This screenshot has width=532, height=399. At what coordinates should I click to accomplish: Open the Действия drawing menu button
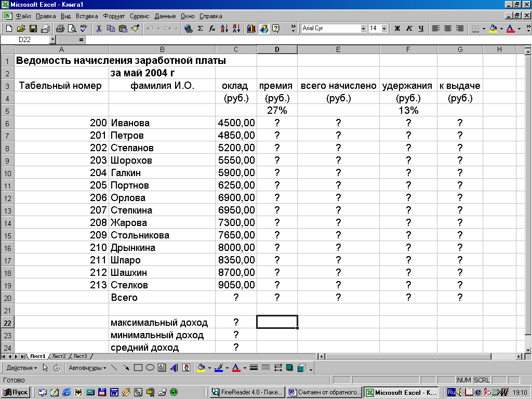pos(22,368)
